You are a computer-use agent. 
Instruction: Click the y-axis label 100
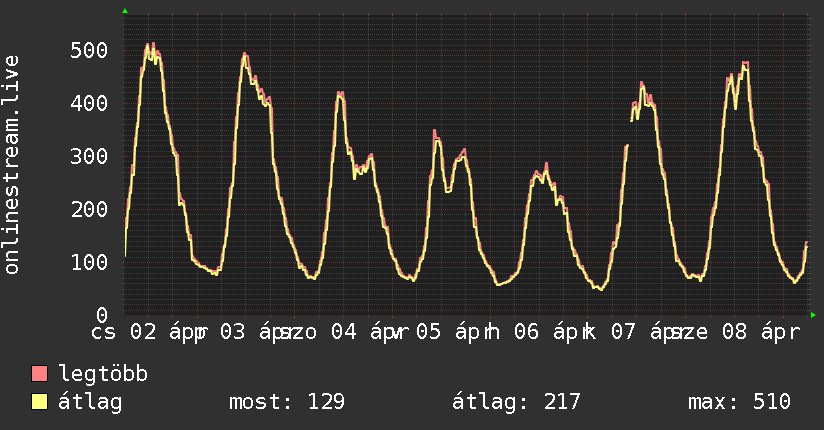point(89,262)
